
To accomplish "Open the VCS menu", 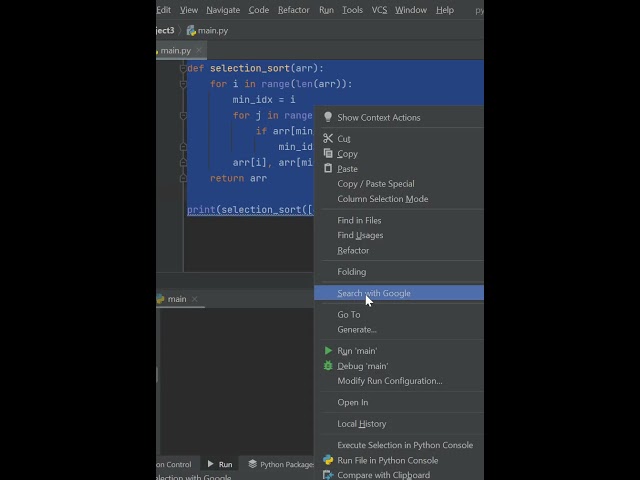I will pyautogui.click(x=379, y=10).
